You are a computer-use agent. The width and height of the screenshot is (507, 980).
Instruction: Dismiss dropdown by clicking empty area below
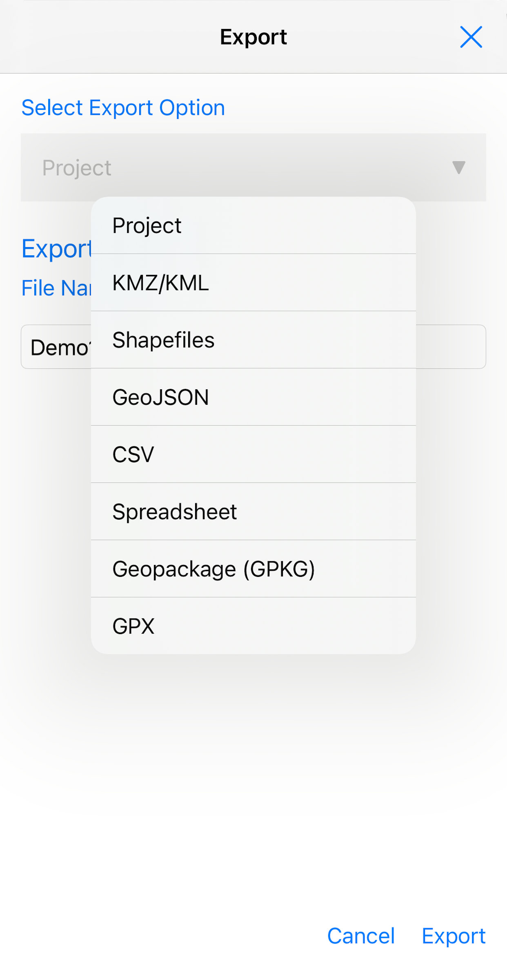click(x=253, y=797)
